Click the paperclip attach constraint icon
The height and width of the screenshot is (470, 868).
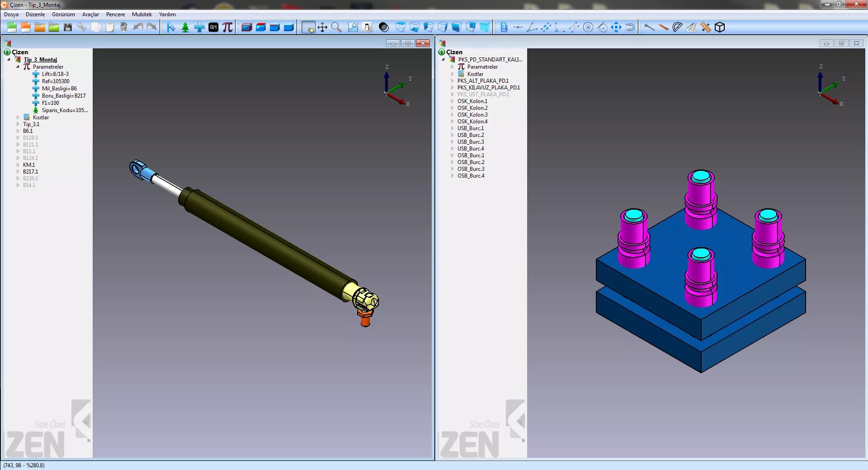point(504,27)
